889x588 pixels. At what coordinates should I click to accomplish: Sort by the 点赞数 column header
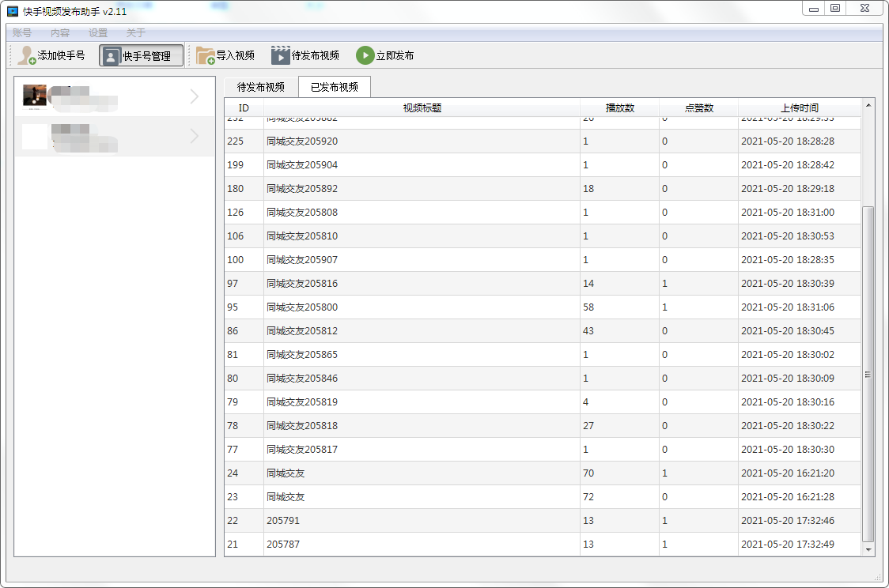[698, 107]
